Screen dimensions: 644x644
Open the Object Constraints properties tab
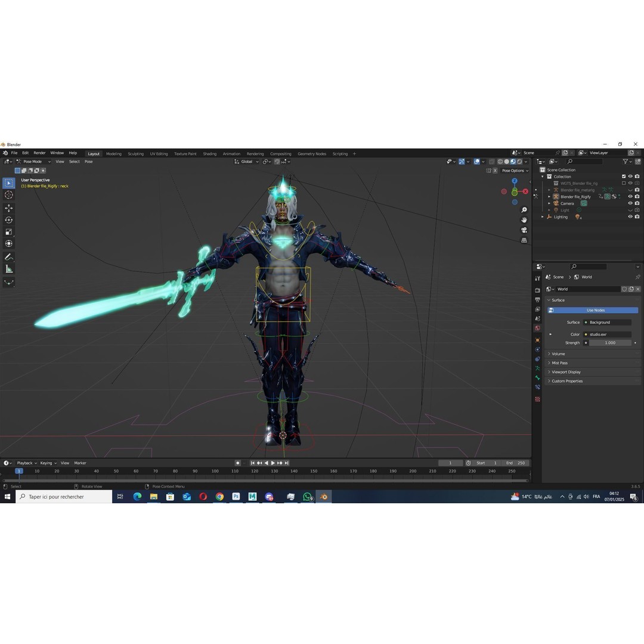point(538,359)
